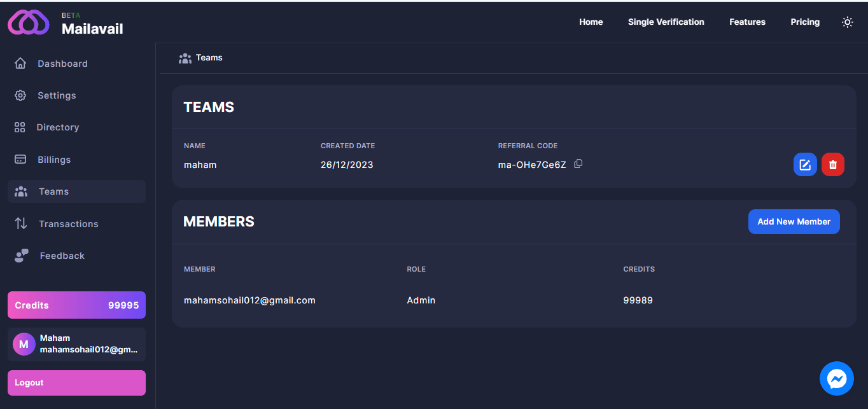Navigate to Pricing in top navigation
The height and width of the screenshot is (409, 868).
pos(805,22)
